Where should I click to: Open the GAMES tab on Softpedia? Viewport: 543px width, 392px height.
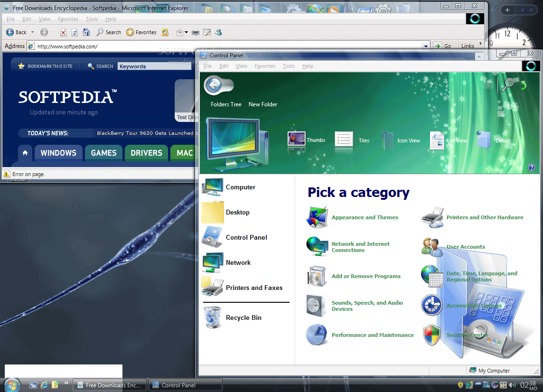tap(103, 153)
